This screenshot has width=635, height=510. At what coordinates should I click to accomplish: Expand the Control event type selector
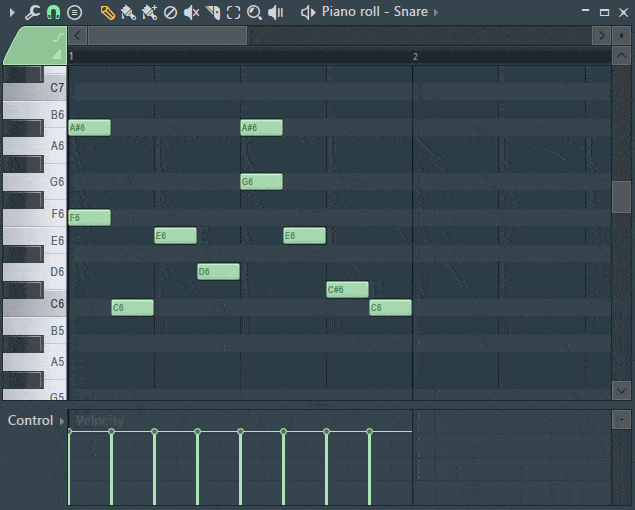pos(61,421)
